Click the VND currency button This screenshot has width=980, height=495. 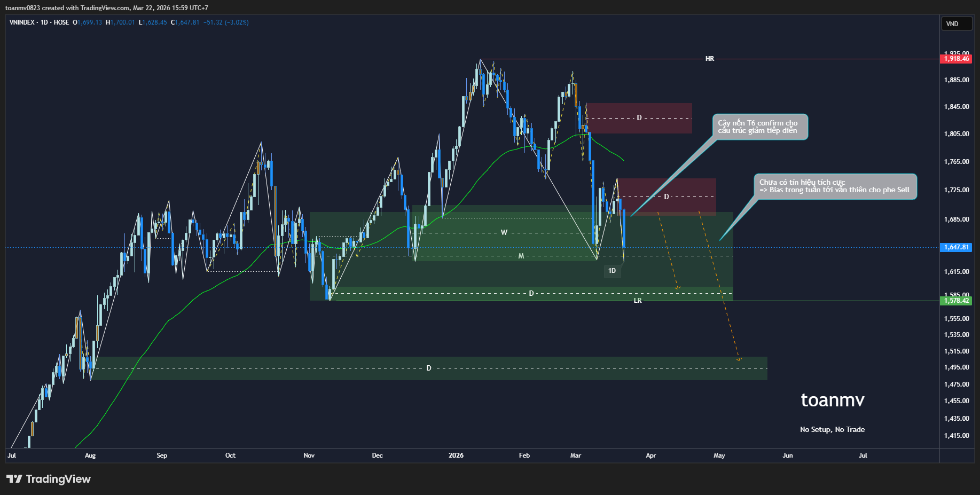[956, 23]
